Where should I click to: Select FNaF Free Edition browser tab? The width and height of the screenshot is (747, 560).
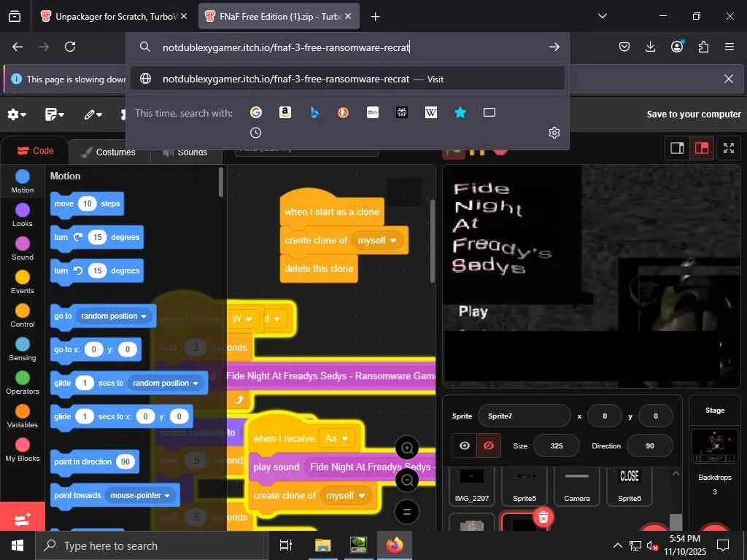click(x=279, y=17)
